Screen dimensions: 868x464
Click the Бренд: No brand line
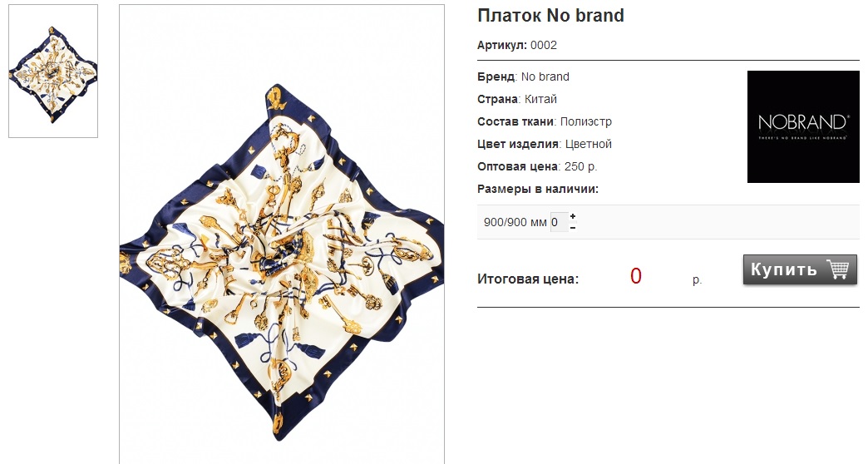tap(523, 77)
